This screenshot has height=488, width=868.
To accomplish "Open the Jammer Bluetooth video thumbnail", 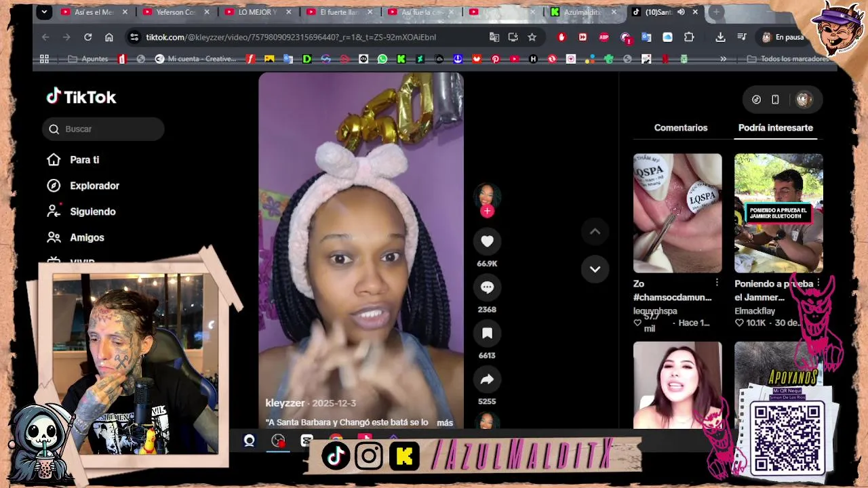I will click(x=778, y=213).
